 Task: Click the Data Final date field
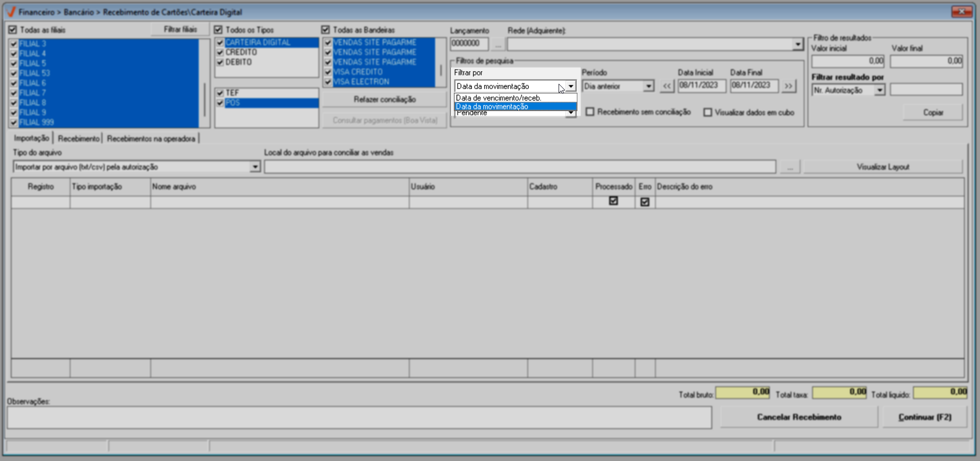click(x=754, y=86)
